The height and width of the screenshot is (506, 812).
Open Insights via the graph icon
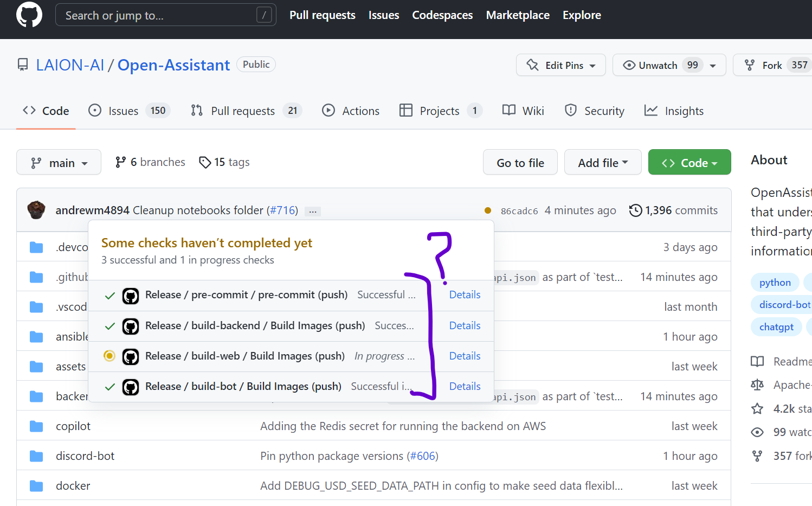(x=650, y=110)
